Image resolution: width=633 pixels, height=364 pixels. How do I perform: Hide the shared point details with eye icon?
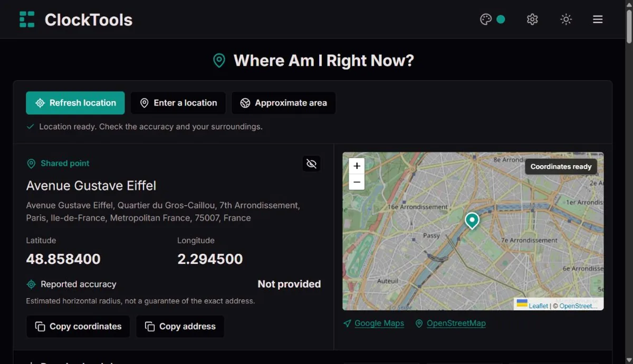[312, 164]
